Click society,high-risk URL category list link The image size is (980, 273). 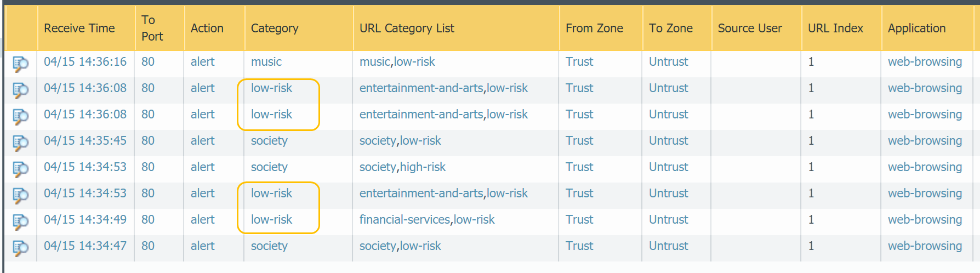coord(402,167)
